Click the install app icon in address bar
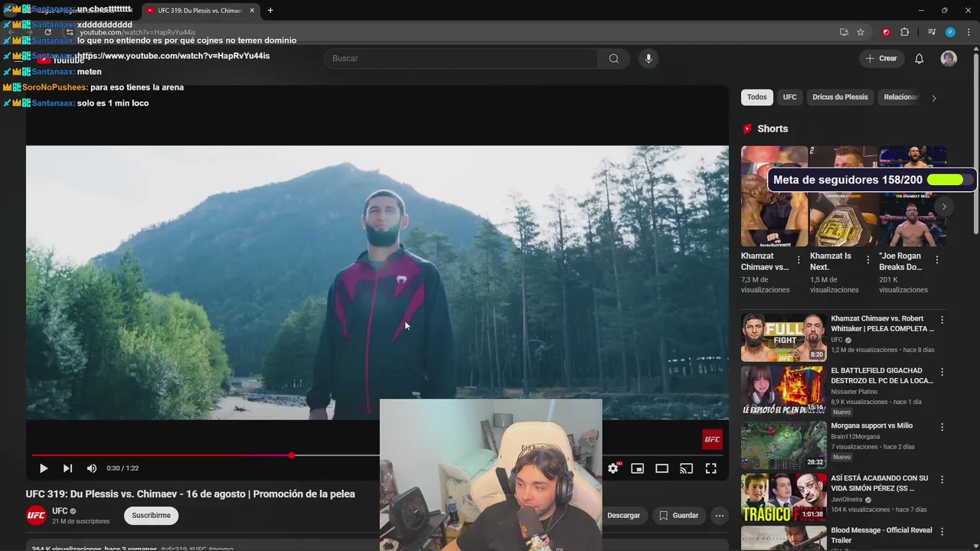The height and width of the screenshot is (551, 980). coord(844,32)
